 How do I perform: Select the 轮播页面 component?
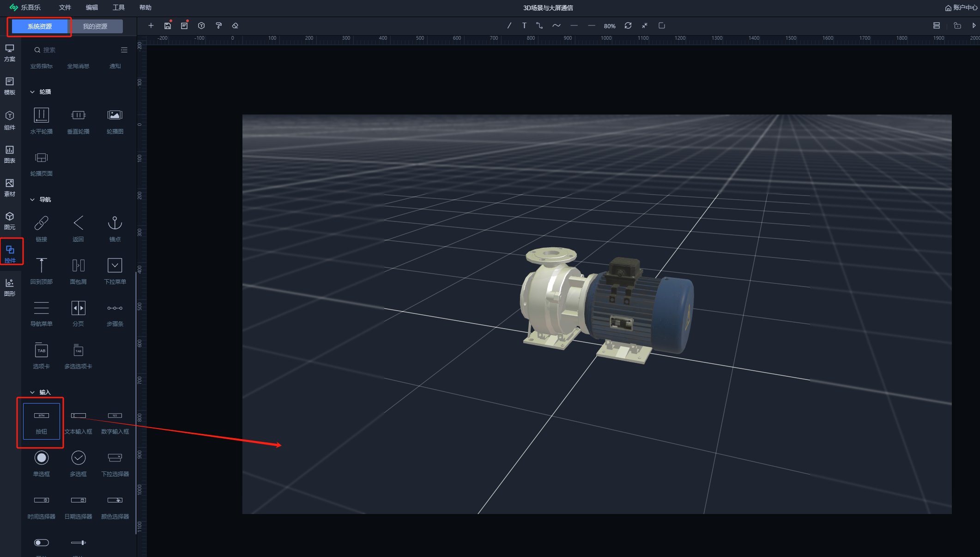[x=42, y=163]
